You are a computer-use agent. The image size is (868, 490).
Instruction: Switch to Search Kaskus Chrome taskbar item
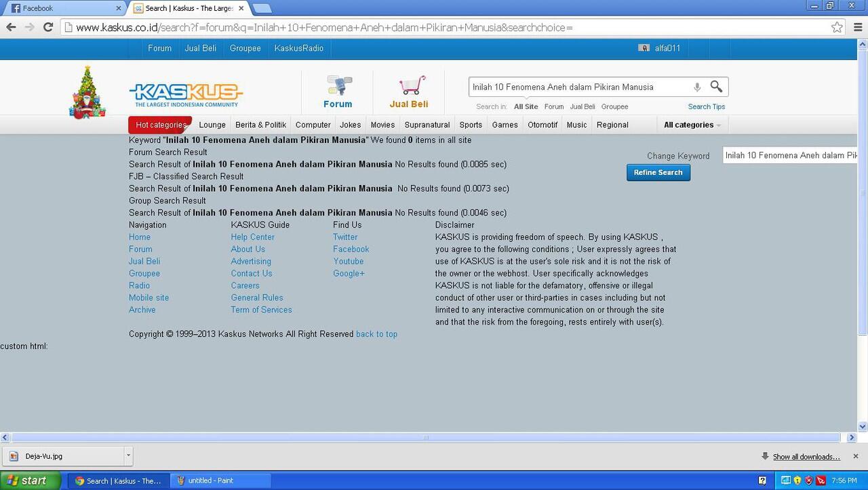[x=119, y=481]
